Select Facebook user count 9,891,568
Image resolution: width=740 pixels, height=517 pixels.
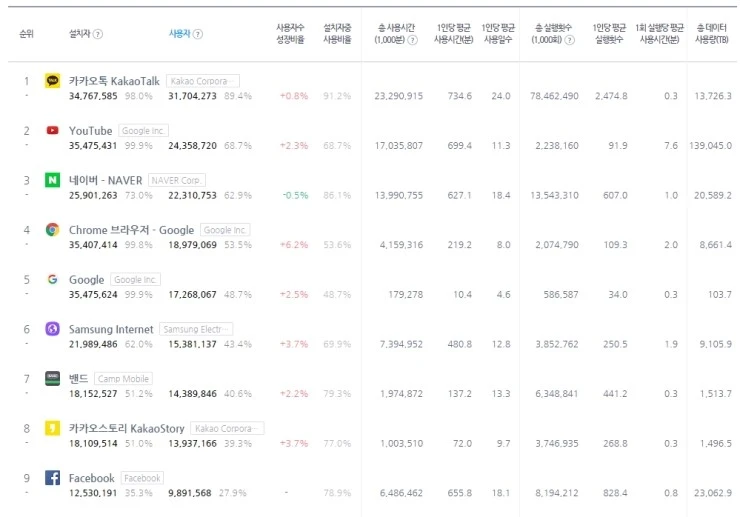pyautogui.click(x=190, y=493)
